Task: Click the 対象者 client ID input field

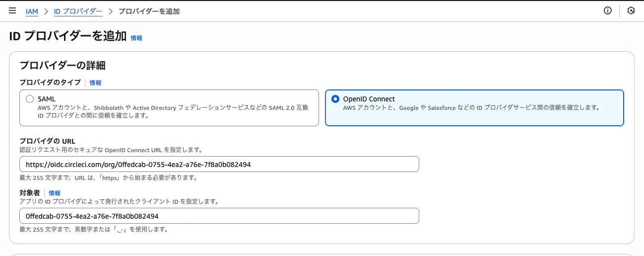Action: click(x=219, y=216)
